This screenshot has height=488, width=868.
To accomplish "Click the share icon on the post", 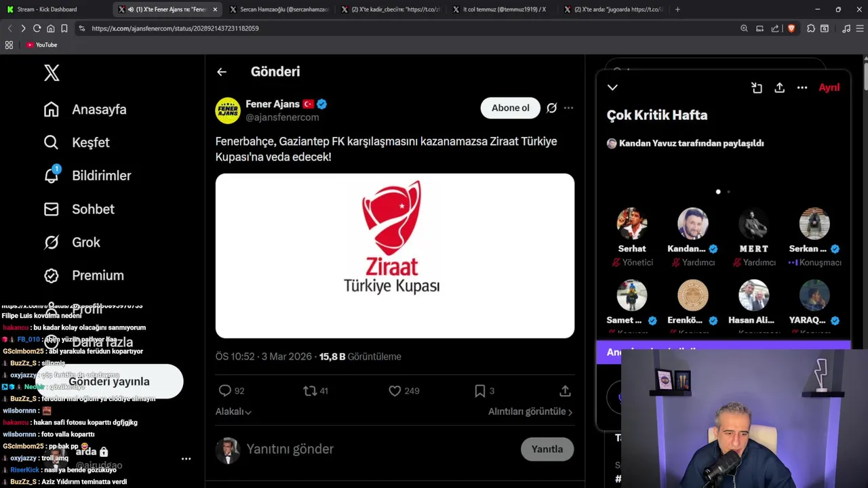I will (x=565, y=391).
